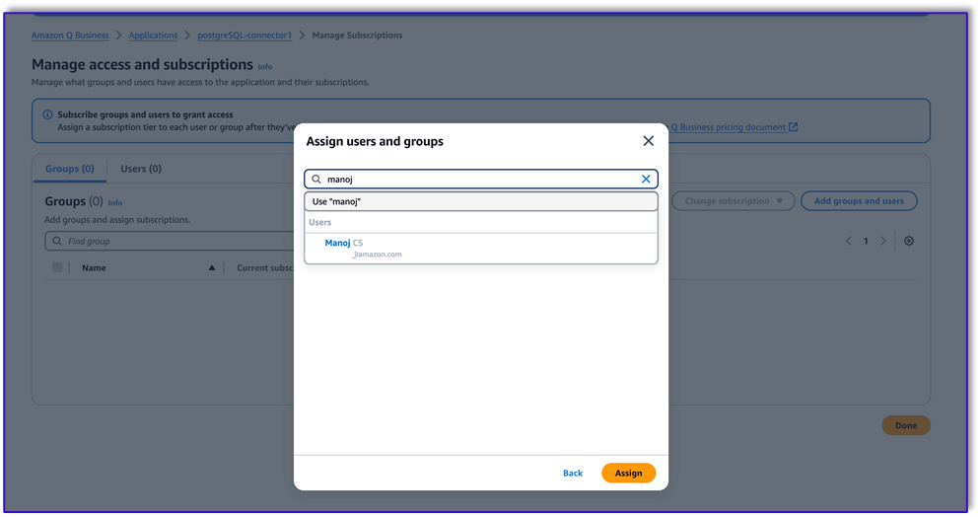The height and width of the screenshot is (517, 980).
Task: Open Applications breadcrumb link
Action: pos(153,36)
